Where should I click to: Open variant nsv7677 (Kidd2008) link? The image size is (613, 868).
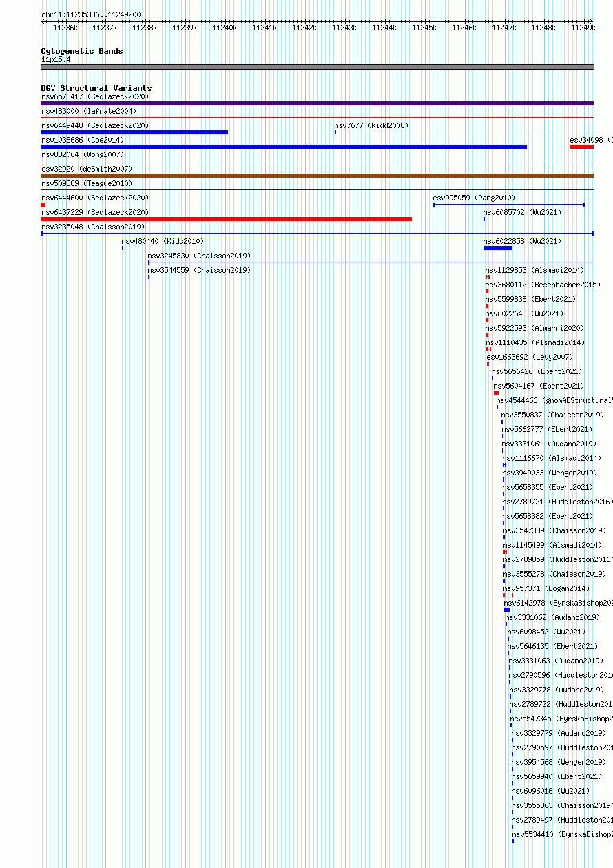click(371, 125)
